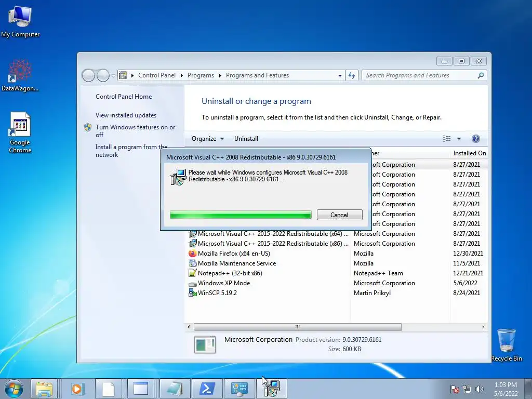Go back with the Back arrow
The width and height of the screenshot is (532, 399).
pos(88,75)
